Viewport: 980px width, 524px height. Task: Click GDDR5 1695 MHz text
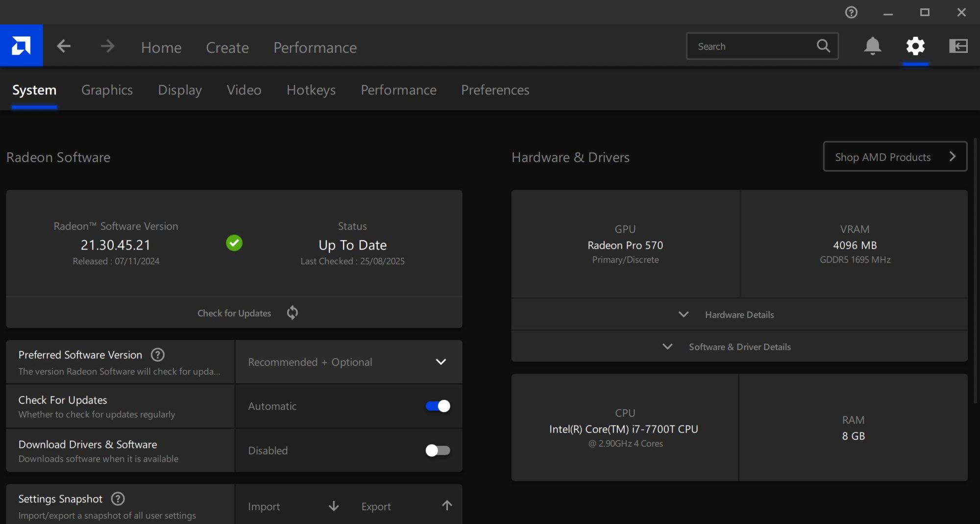pos(855,260)
